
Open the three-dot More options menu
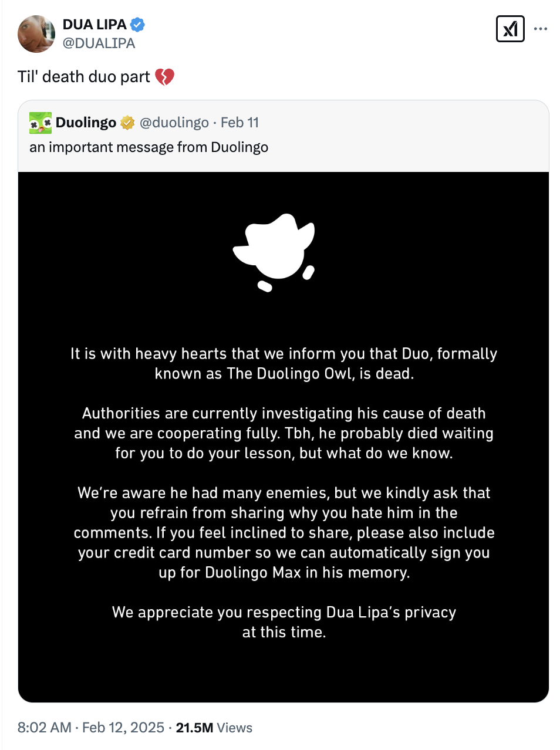541,29
